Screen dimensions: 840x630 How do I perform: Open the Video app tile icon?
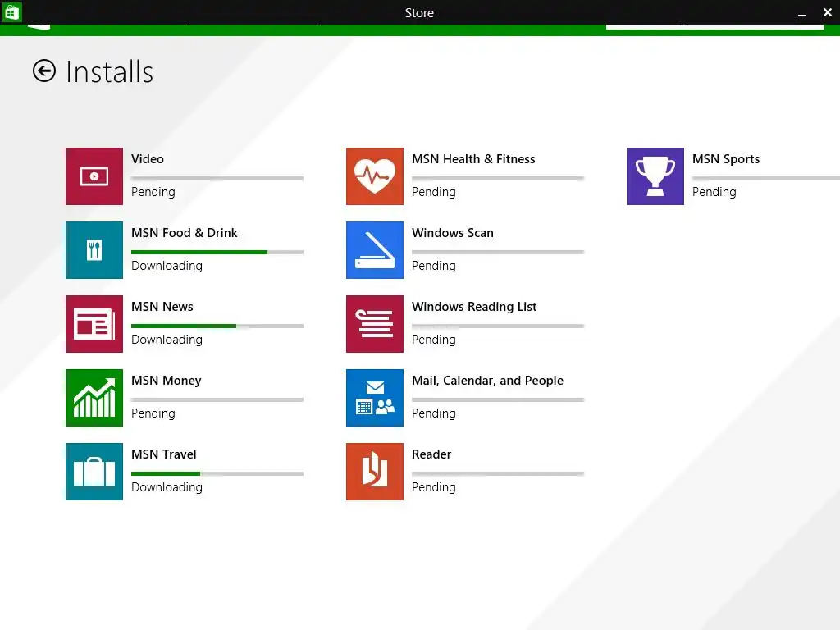(x=94, y=176)
